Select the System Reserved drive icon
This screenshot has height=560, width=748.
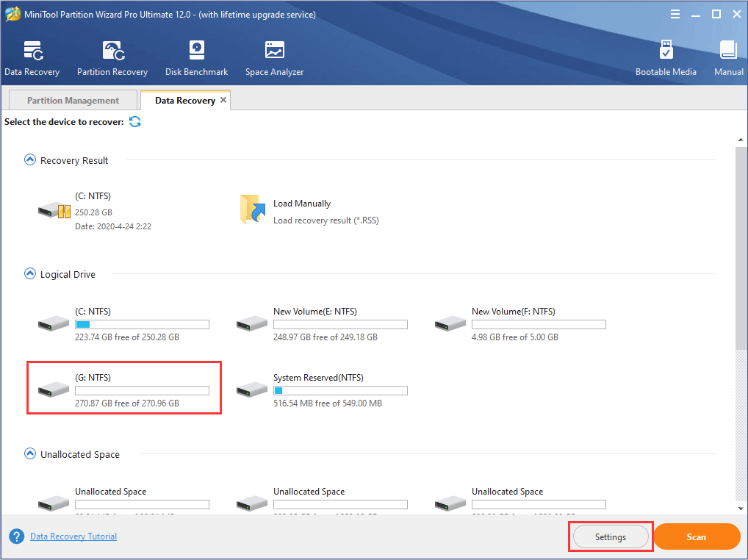coord(252,390)
